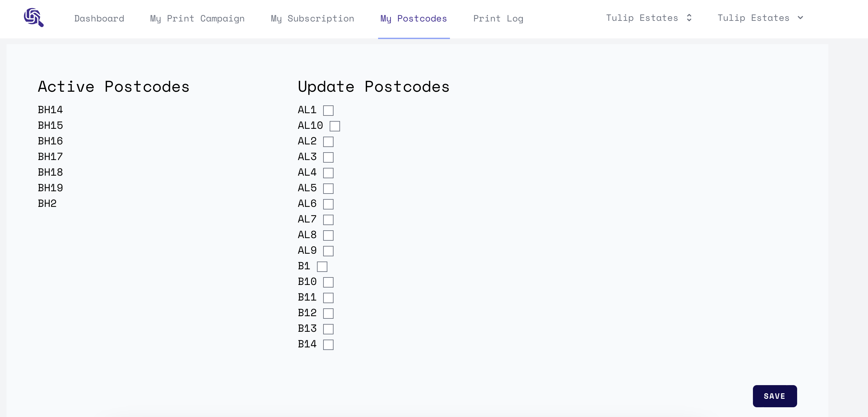The image size is (868, 417).
Task: Enable the B10 postcode checkbox
Action: tap(328, 282)
